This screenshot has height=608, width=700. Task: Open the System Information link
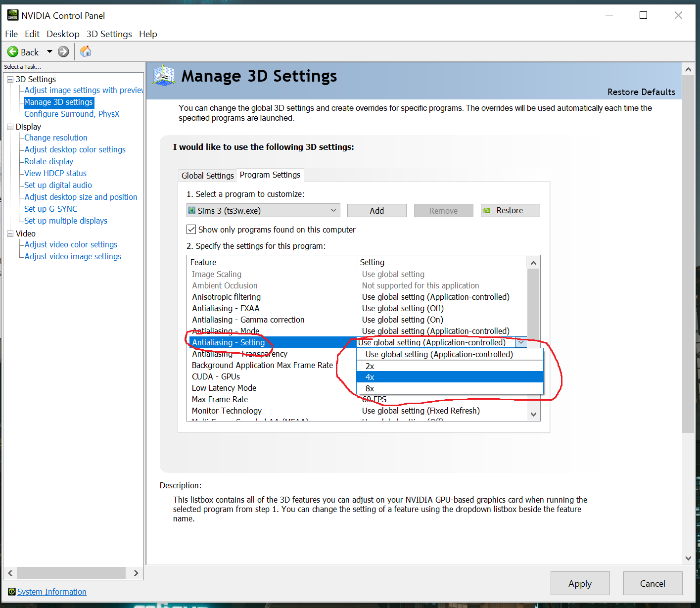pos(51,592)
